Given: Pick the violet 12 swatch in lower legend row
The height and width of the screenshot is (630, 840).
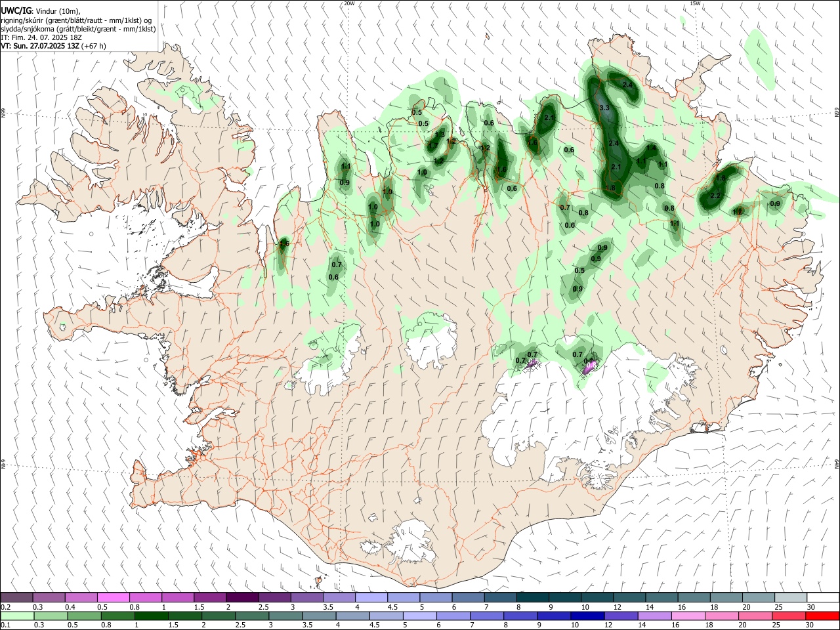Looking at the screenshot, I should click(x=621, y=616).
